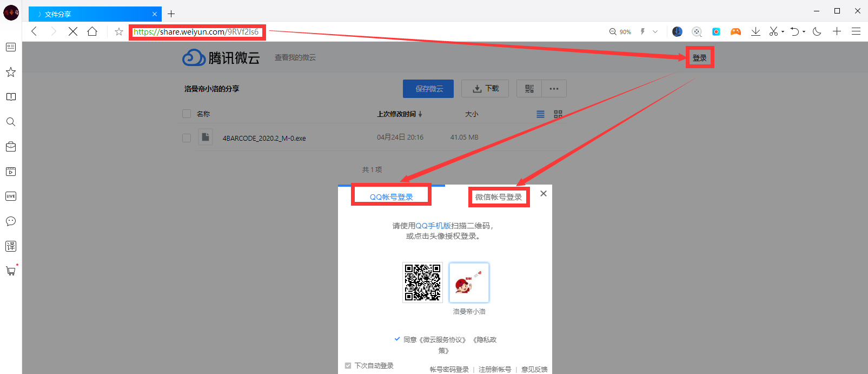Open the blue round download extension icon
This screenshot has height=374, width=868.
(x=677, y=32)
